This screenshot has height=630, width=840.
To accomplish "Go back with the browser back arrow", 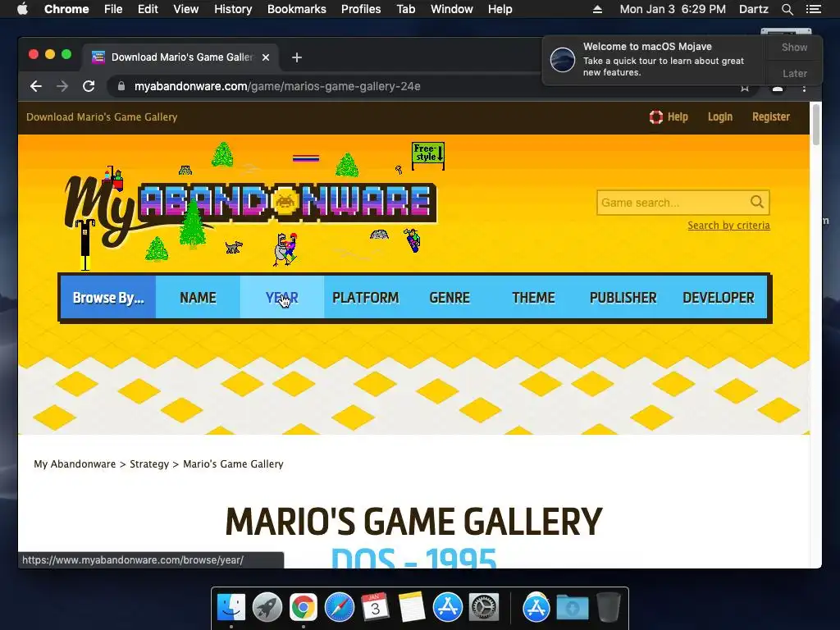I will (x=36, y=86).
